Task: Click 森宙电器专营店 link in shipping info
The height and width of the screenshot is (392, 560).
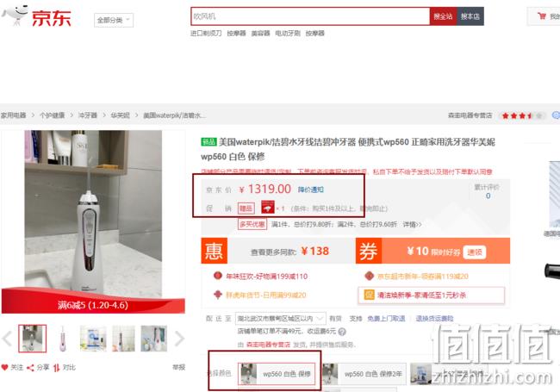Action: (x=268, y=345)
